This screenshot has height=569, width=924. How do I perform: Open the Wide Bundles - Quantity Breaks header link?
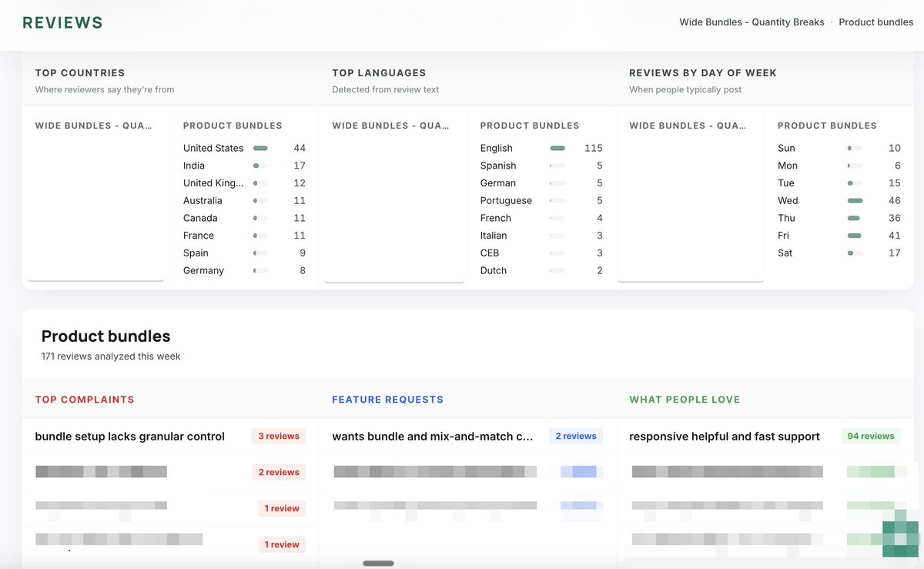tap(752, 22)
